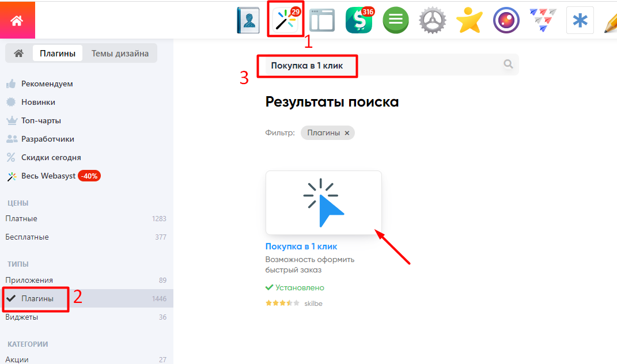Open the Webasyst home dashboard button
The width and height of the screenshot is (617, 364).
coord(17,20)
